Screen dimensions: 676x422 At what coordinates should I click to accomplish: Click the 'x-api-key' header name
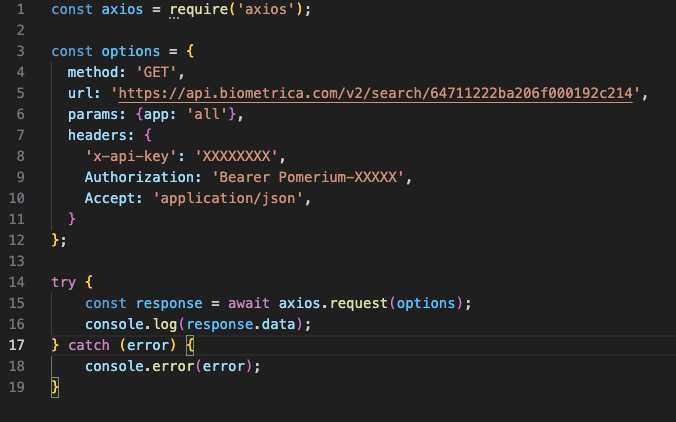click(x=131, y=156)
